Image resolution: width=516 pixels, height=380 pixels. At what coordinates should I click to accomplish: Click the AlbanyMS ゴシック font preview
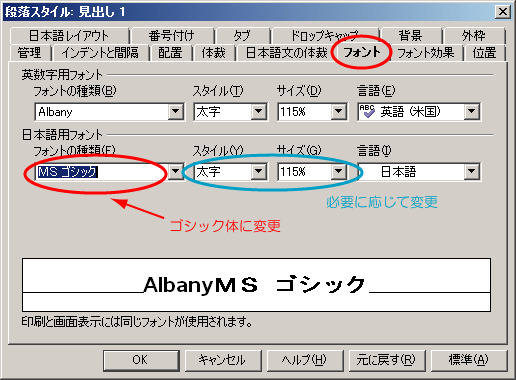pyautogui.click(x=256, y=285)
